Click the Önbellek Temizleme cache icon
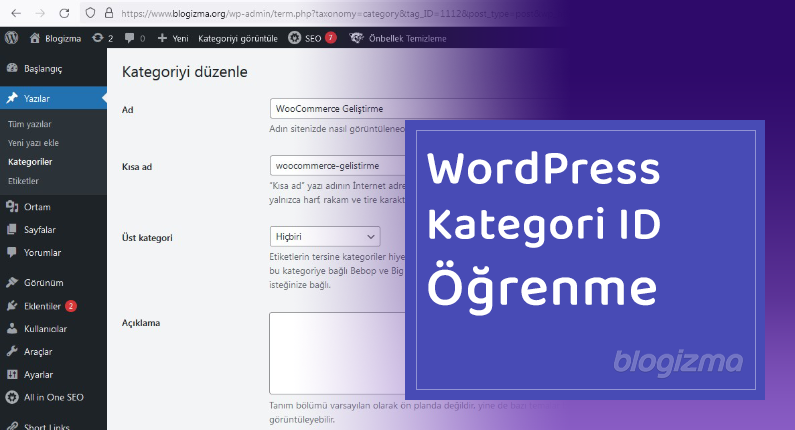Image resolution: width=795 pixels, height=430 pixels. pyautogui.click(x=356, y=38)
